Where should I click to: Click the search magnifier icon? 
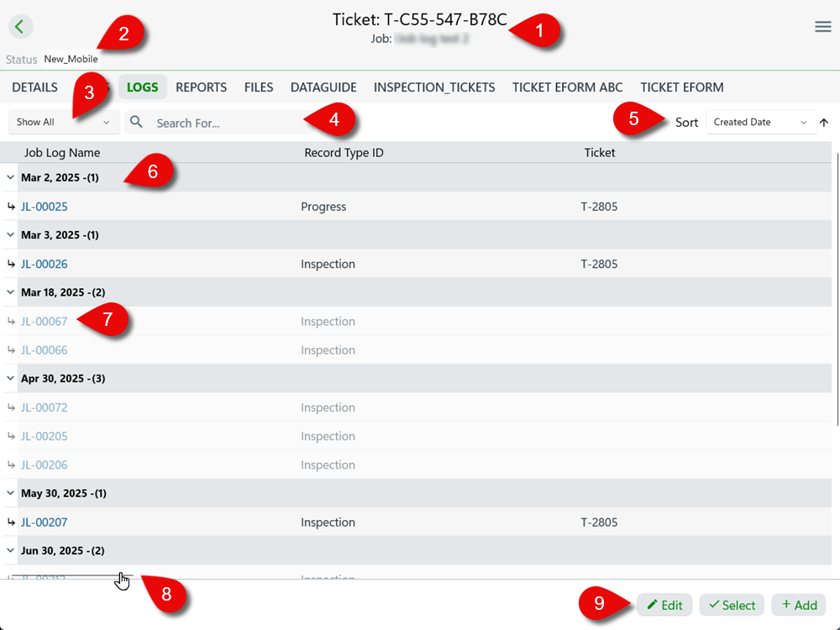click(136, 122)
